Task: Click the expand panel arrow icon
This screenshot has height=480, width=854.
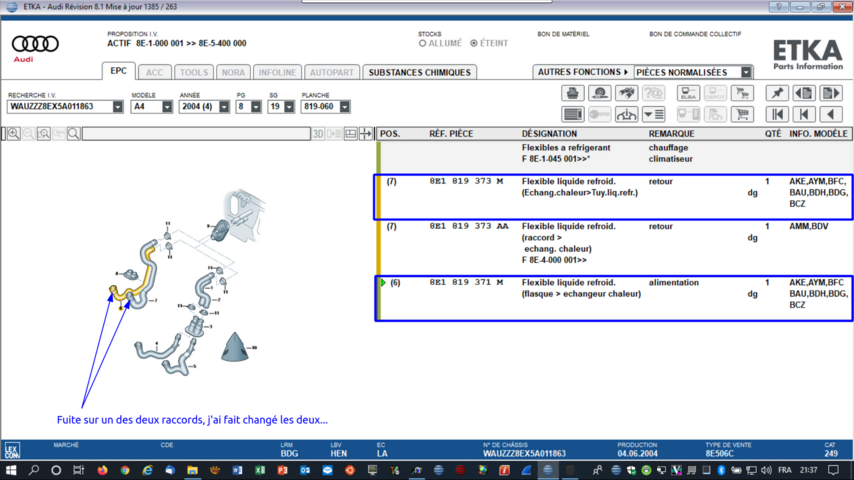Action: (x=365, y=133)
